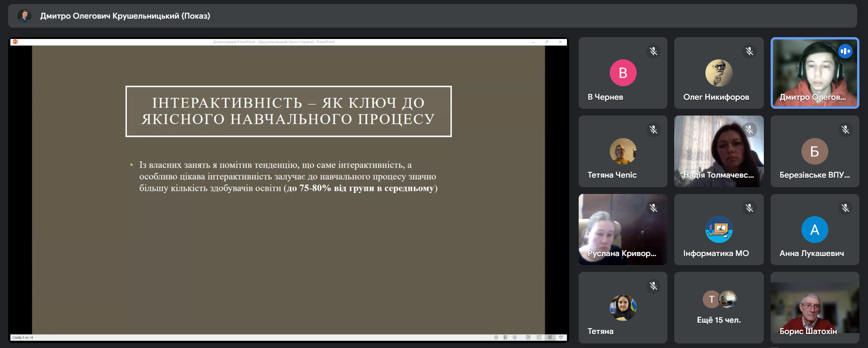Click presenter name Дмитро Олегович Крушельницький (Показ)

125,16
